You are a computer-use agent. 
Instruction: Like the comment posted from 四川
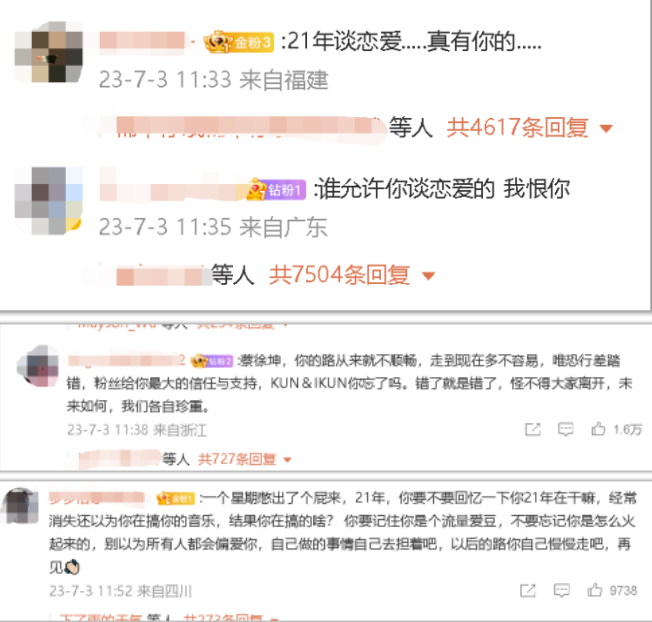pyautogui.click(x=595, y=590)
